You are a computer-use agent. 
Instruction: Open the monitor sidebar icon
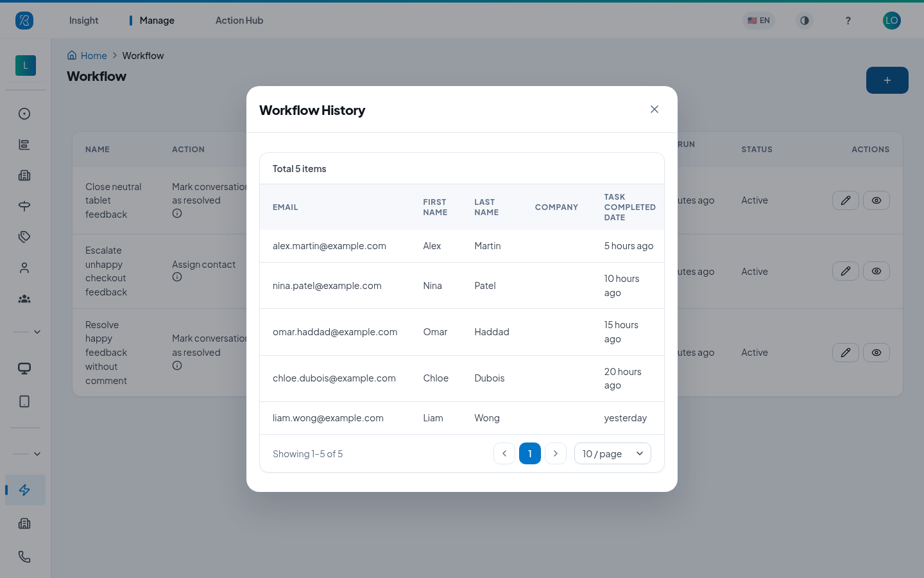click(x=24, y=369)
